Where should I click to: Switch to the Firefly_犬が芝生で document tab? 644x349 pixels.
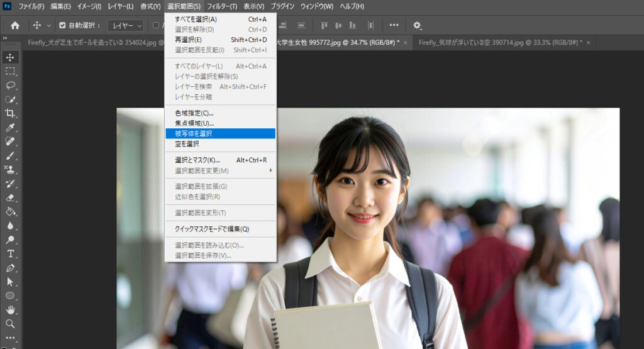click(x=95, y=43)
